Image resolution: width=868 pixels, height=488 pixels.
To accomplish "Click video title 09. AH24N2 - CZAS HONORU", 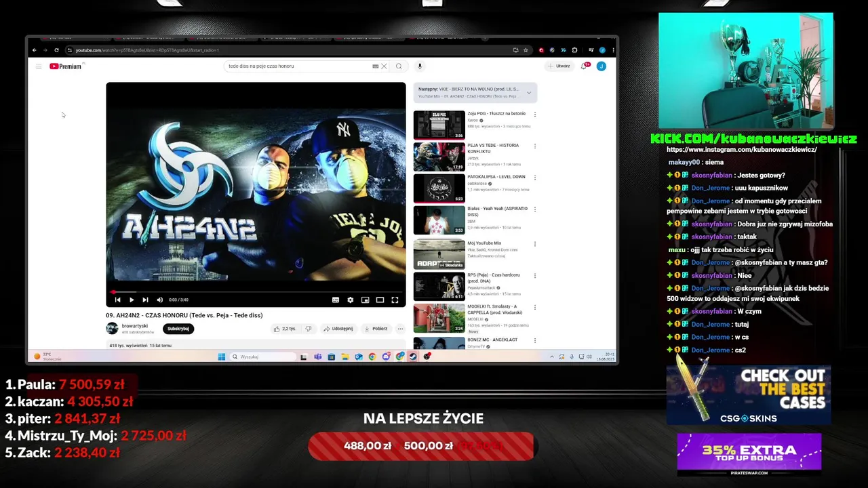I will point(184,315).
